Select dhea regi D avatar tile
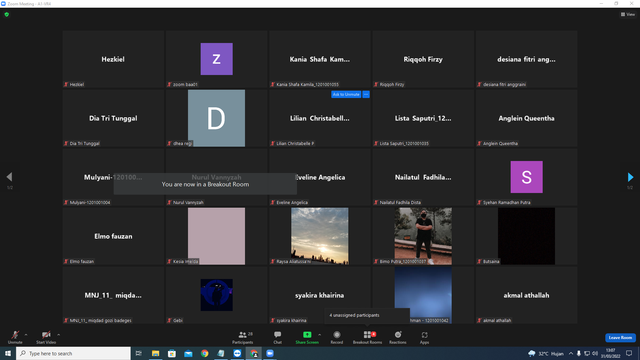This screenshot has width=640, height=360. click(x=216, y=118)
